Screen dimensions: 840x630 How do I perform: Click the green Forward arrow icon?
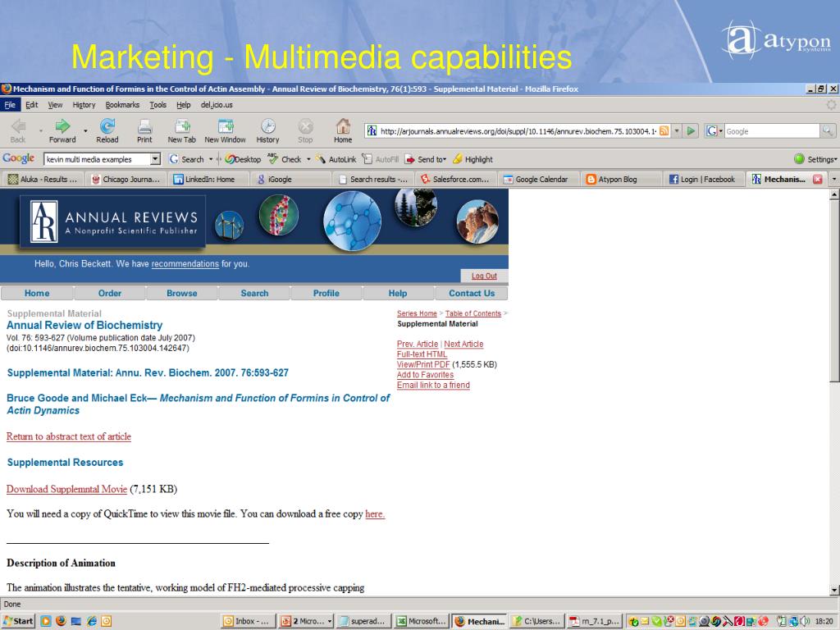(62, 126)
